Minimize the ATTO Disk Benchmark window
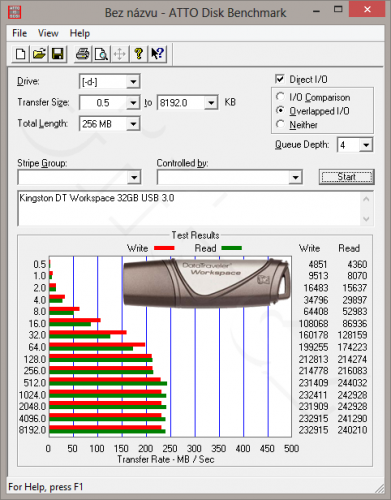Screen dimensions: 391x500 click(x=317, y=10)
